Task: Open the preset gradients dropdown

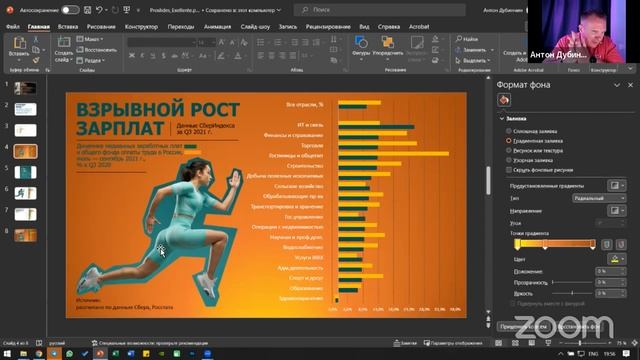Action: (616, 186)
